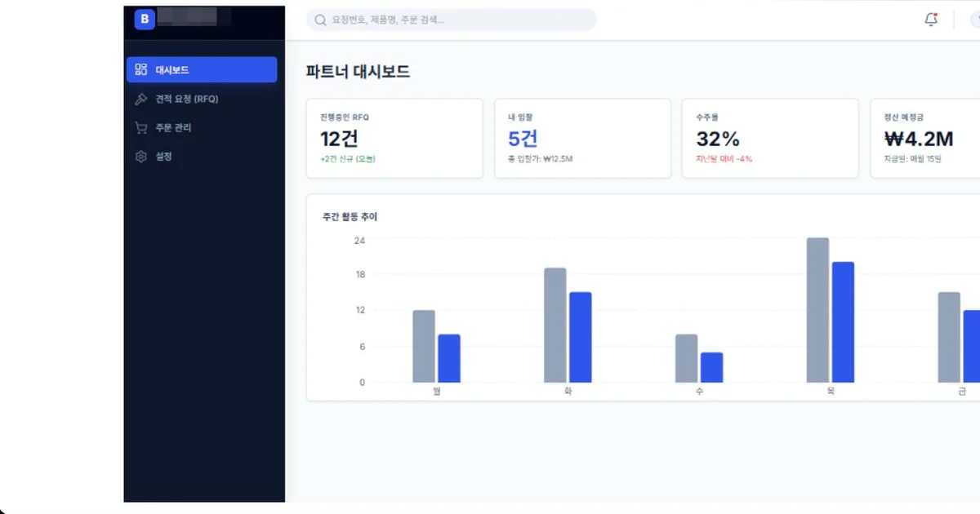Click the settings gear icon in sidebar
The width and height of the screenshot is (980, 514).
(141, 157)
